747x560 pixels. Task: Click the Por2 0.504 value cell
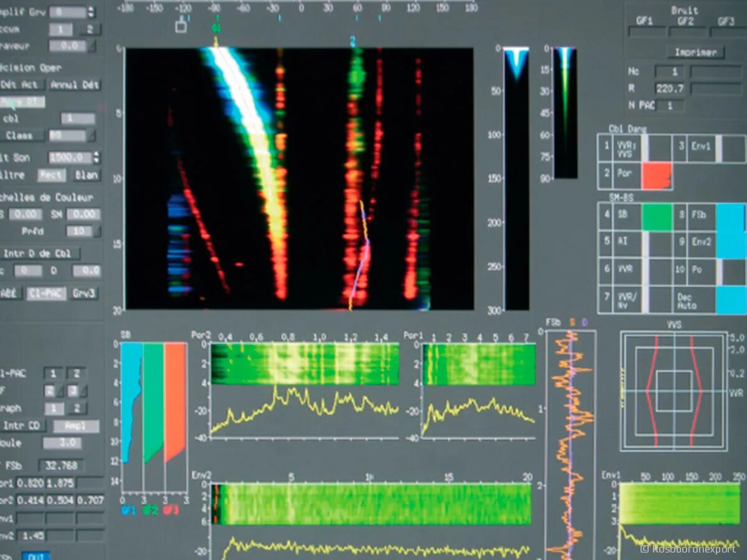click(x=60, y=500)
